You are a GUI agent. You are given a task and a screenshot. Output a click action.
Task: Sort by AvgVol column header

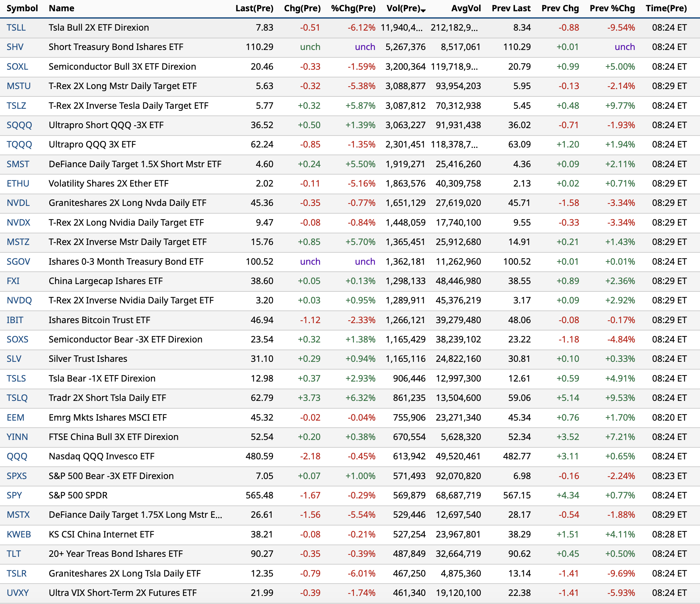[x=465, y=8]
